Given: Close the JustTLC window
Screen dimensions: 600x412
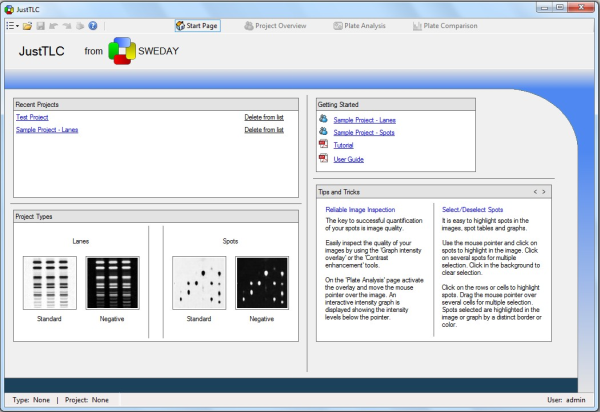Looking at the screenshot, I should tap(581, 7).
